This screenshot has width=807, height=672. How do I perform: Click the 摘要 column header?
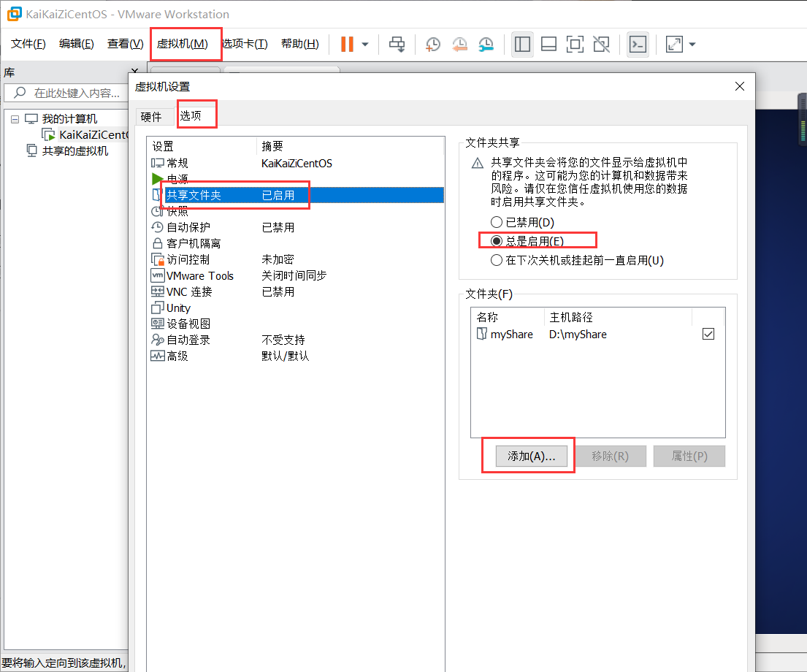click(x=350, y=146)
